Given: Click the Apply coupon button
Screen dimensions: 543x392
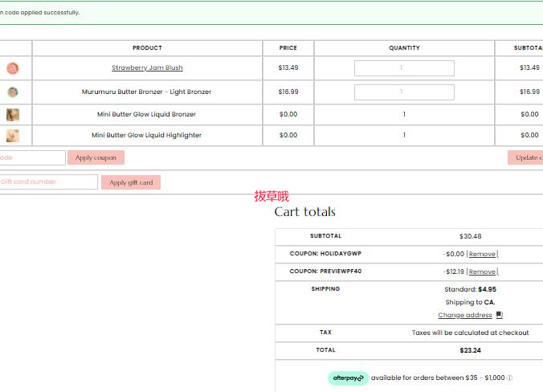Looking at the screenshot, I should click(x=96, y=157).
